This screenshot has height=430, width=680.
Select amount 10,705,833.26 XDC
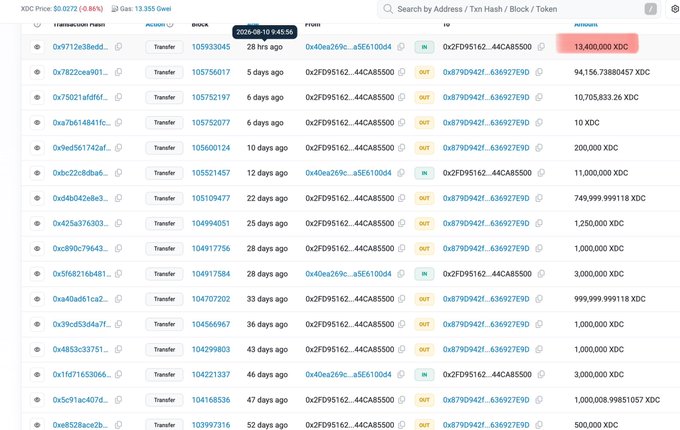point(606,98)
